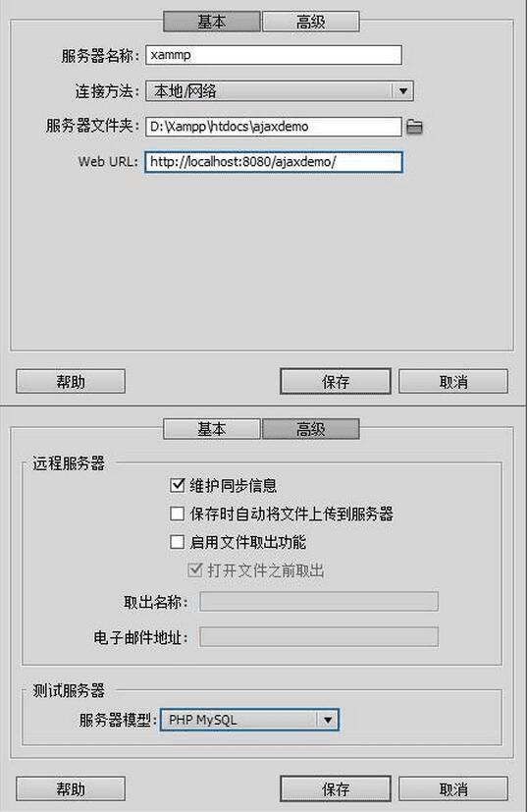The width and height of the screenshot is (528, 812).
Task: Click the Web URL input field
Action: pyautogui.click(x=273, y=162)
